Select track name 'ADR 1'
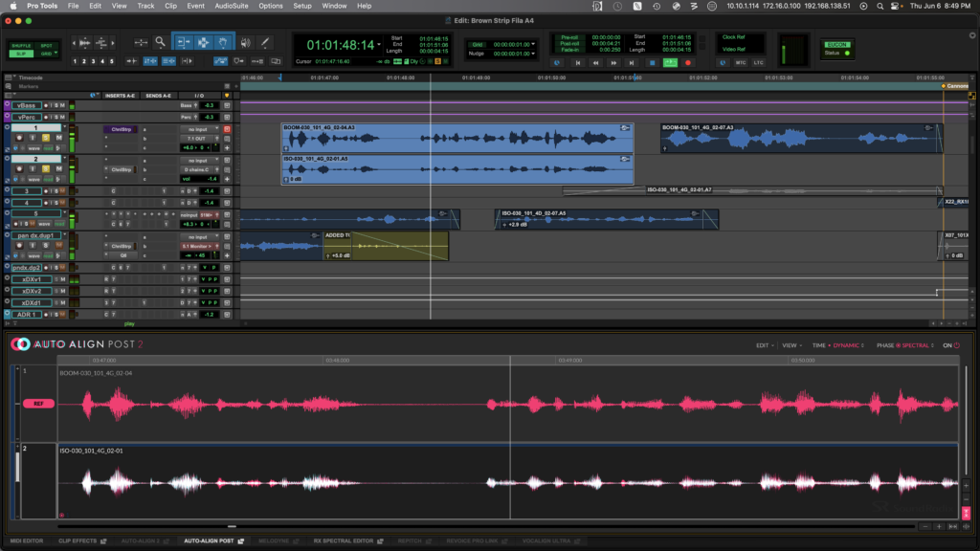This screenshot has width=980, height=551. tap(27, 314)
